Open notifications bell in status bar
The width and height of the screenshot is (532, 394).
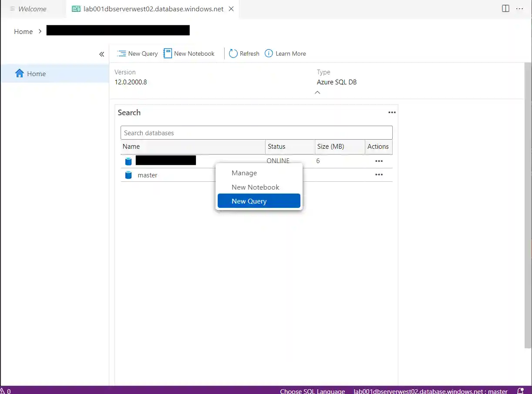tap(520, 391)
